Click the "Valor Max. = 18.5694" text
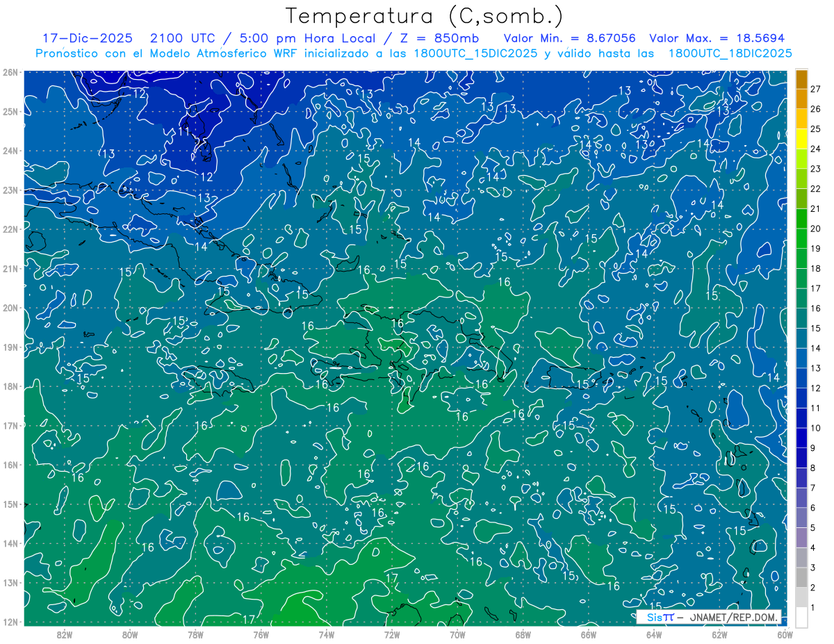 click(717, 38)
